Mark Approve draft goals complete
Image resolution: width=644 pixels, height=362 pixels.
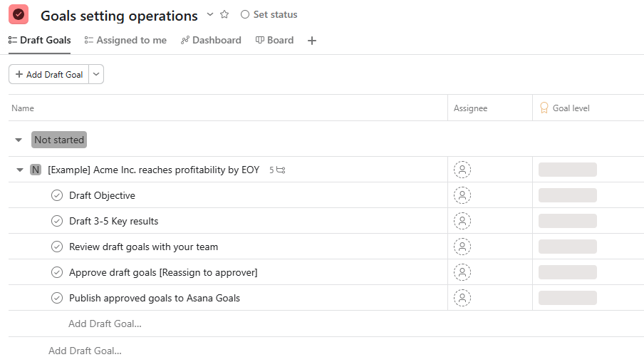(57, 272)
